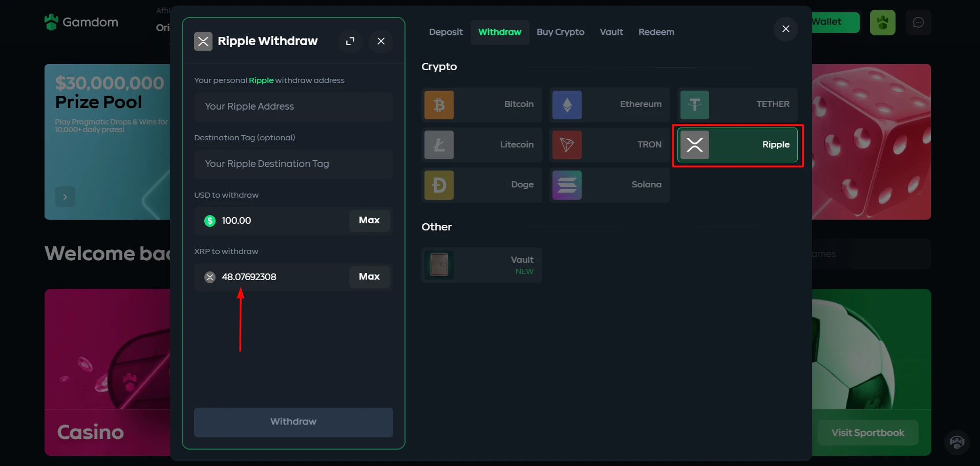The image size is (980, 466).
Task: Pick Solana as withdrawal currency
Action: [609, 185]
